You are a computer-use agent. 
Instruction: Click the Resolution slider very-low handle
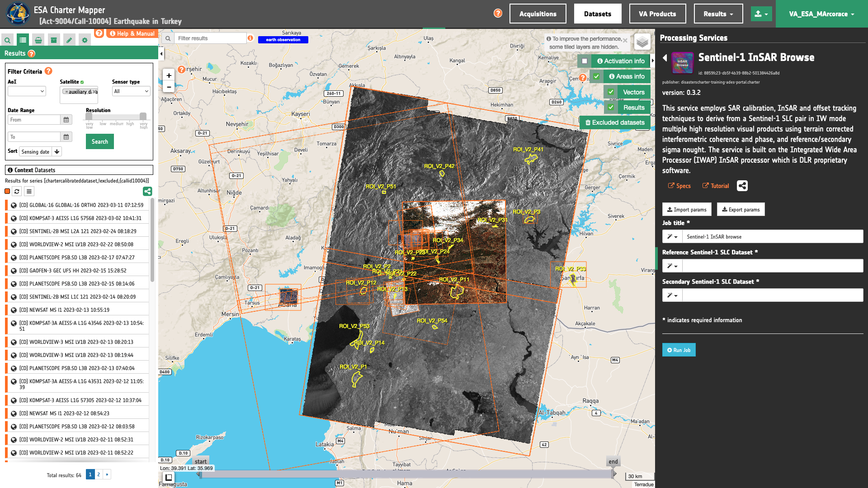pos(89,116)
